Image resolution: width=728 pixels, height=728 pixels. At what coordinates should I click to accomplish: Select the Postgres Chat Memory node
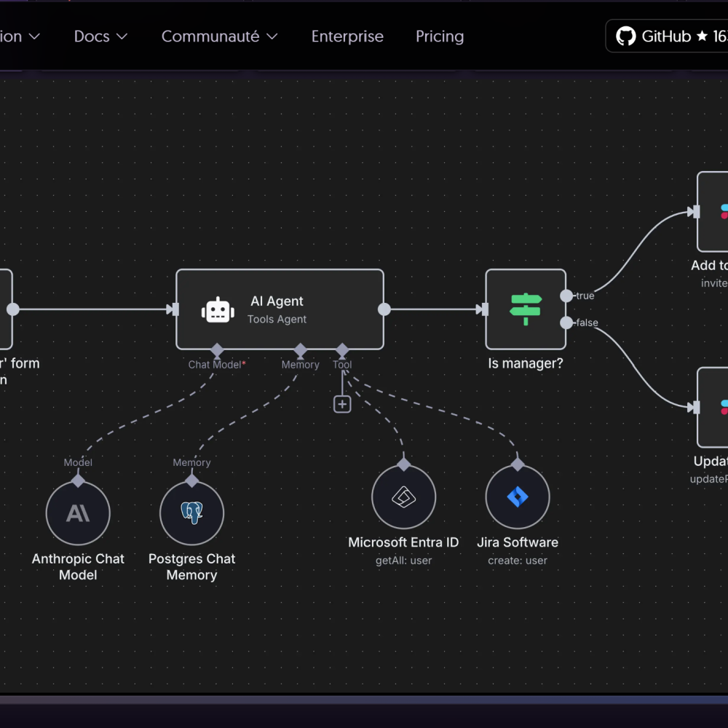tap(191, 513)
